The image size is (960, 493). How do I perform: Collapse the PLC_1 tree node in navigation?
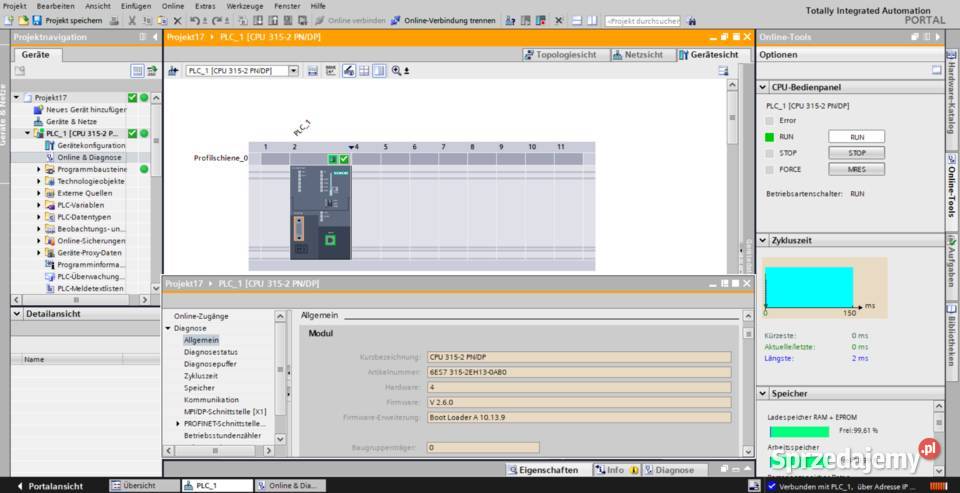tap(28, 133)
